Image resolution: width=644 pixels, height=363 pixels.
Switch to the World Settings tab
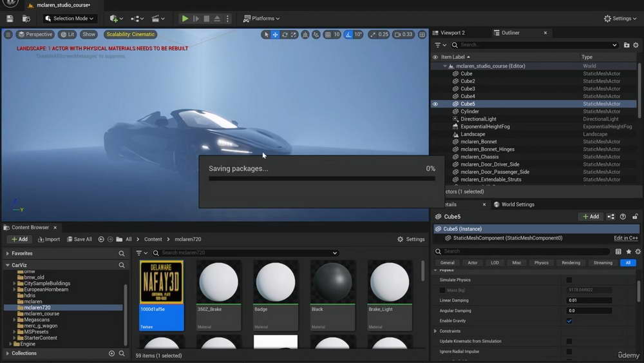coord(514,204)
